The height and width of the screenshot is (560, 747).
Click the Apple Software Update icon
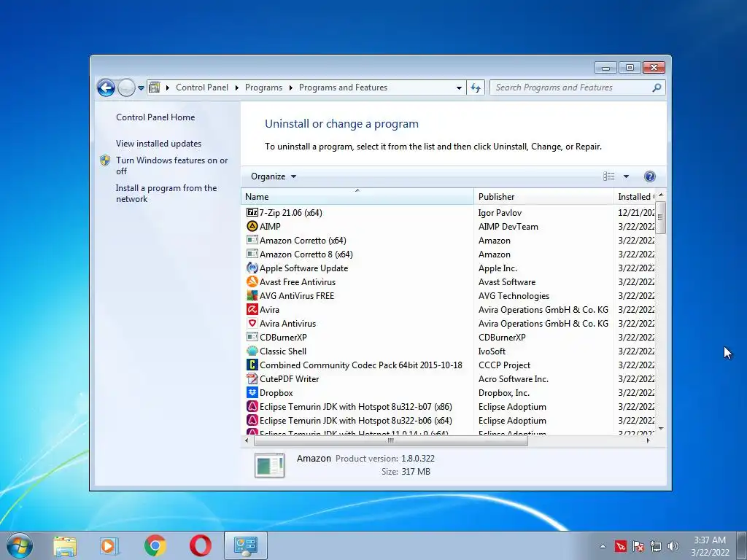[x=252, y=268]
